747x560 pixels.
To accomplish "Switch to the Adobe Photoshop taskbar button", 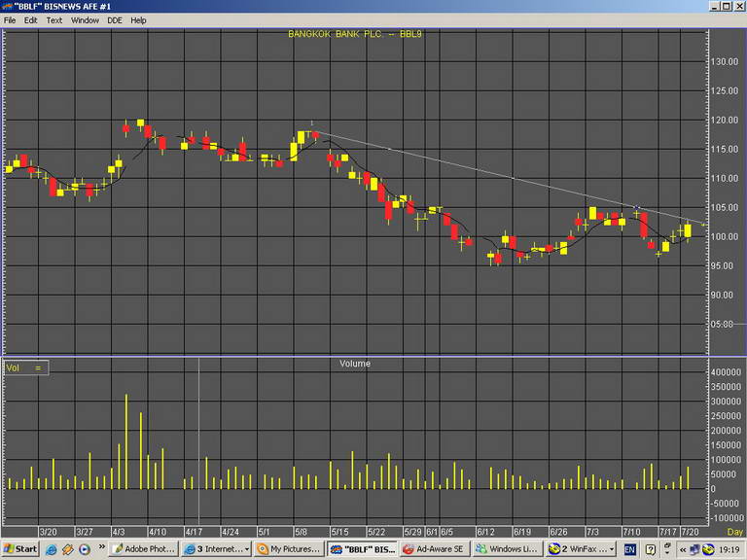I will (x=143, y=549).
